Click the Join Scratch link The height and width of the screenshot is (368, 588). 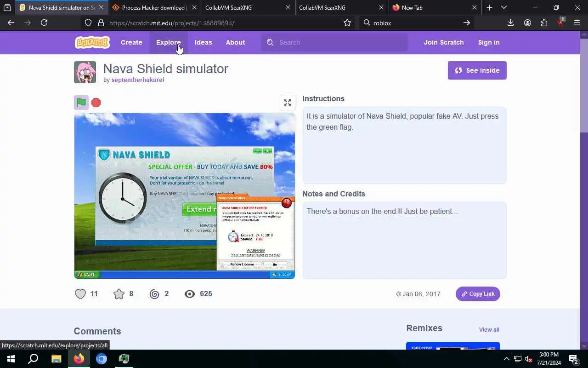click(444, 42)
